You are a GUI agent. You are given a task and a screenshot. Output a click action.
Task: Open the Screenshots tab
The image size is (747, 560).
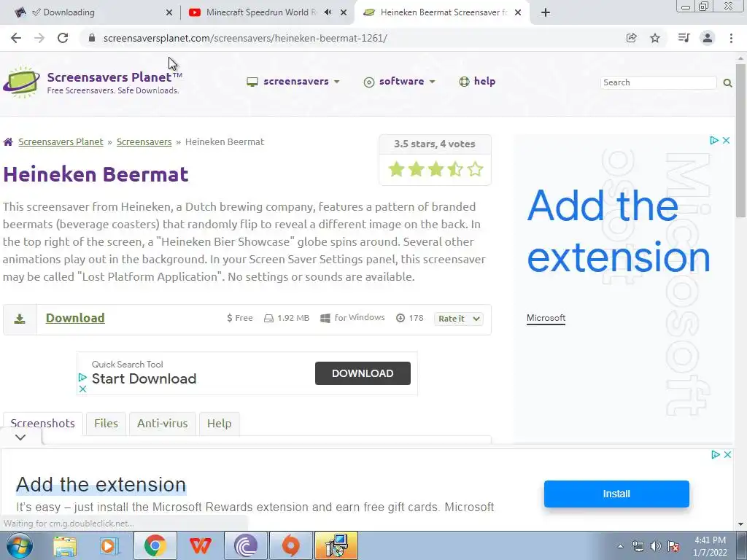click(x=43, y=424)
